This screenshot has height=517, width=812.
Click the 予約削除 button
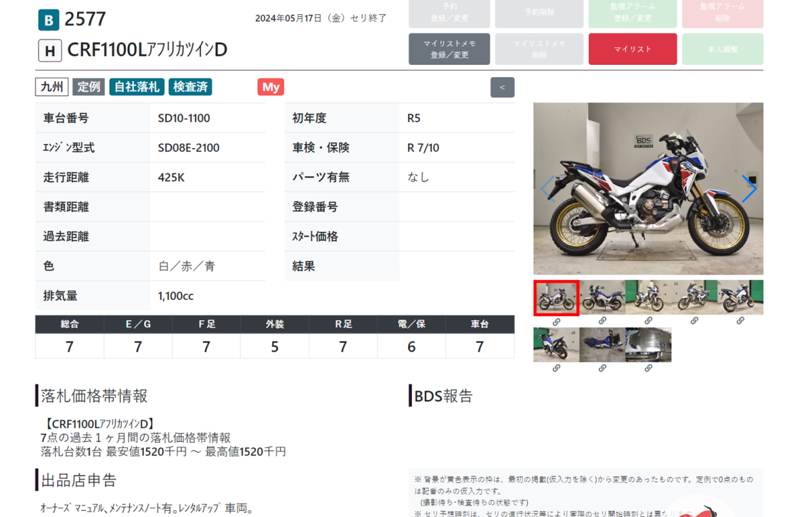click(539, 14)
